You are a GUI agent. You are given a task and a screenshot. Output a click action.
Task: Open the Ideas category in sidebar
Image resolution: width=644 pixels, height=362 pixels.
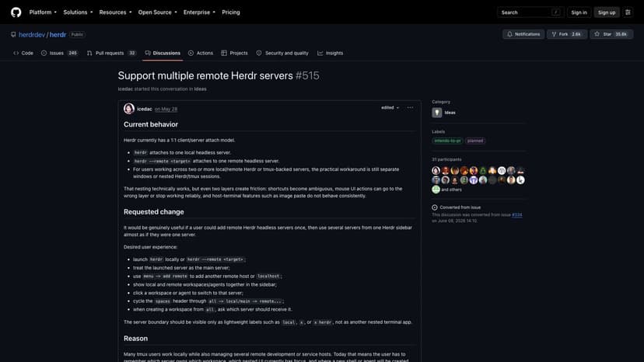pyautogui.click(x=450, y=113)
